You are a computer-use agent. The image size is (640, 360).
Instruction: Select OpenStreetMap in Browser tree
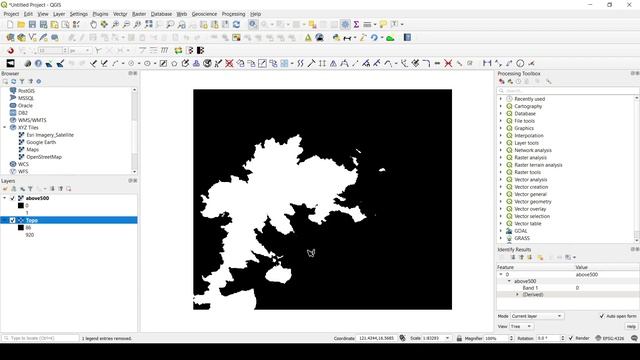tap(44, 157)
